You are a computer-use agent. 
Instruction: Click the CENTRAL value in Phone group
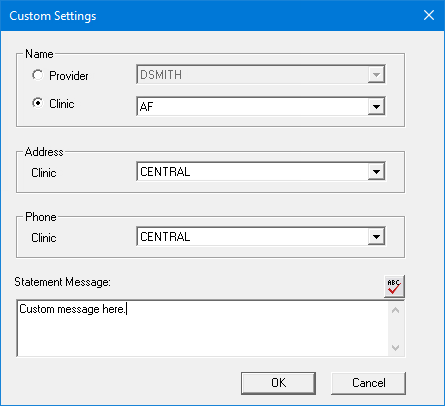165,237
